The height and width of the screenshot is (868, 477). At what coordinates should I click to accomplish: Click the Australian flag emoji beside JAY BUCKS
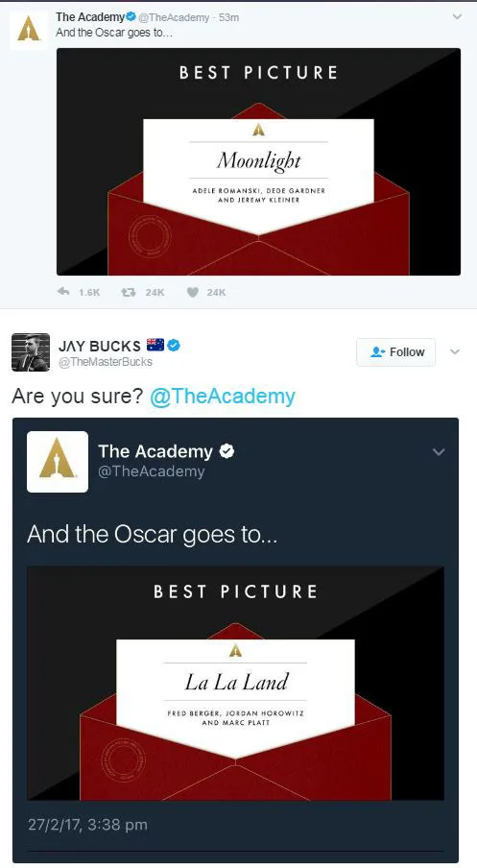pyautogui.click(x=155, y=345)
